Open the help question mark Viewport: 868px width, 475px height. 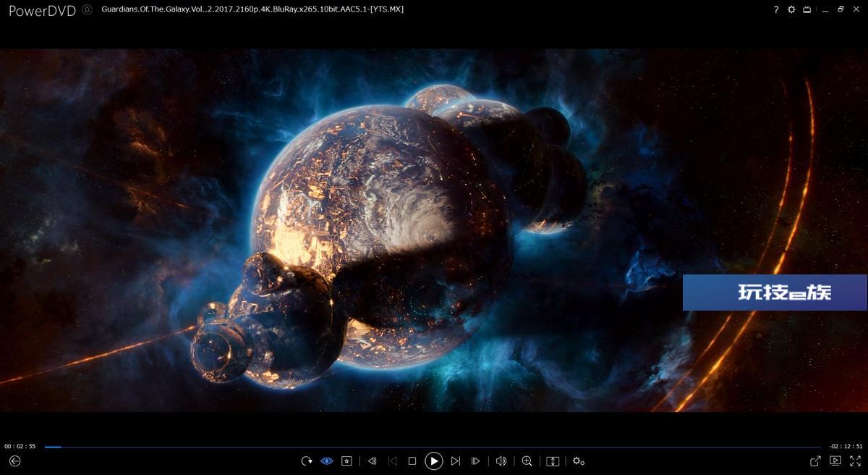[x=776, y=9]
